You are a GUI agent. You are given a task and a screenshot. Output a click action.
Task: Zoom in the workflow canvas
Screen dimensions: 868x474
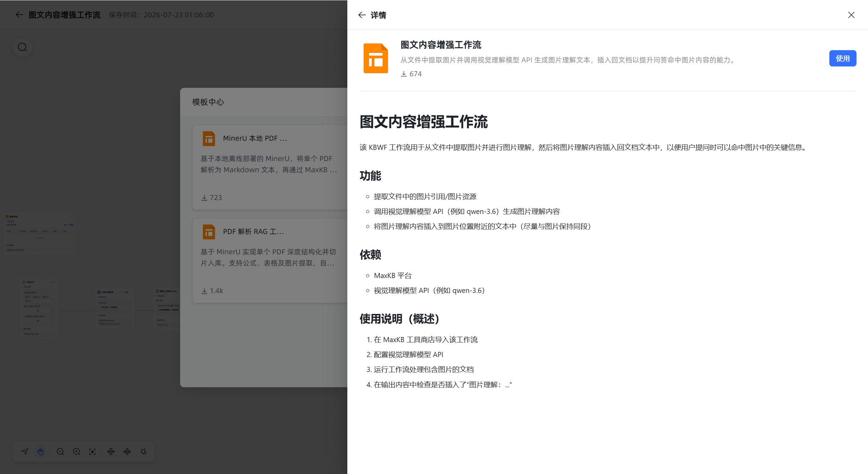click(77, 452)
